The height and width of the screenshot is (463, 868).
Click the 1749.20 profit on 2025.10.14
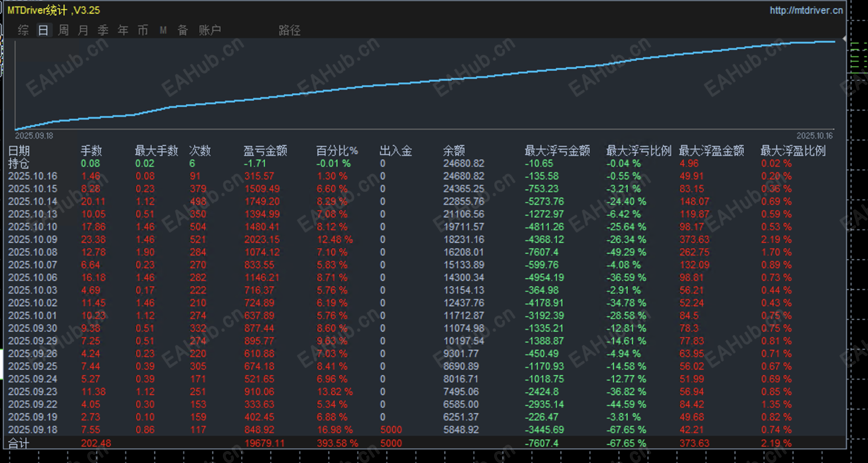click(262, 202)
